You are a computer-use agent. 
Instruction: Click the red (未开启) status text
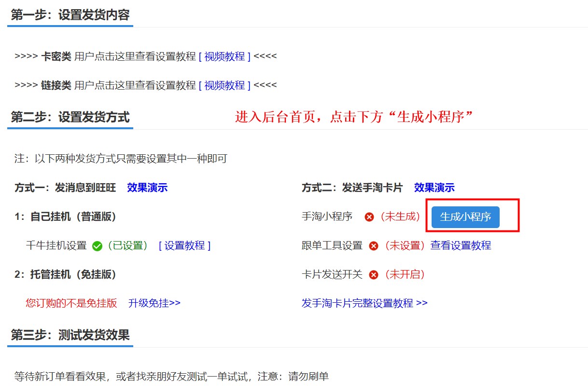[404, 274]
